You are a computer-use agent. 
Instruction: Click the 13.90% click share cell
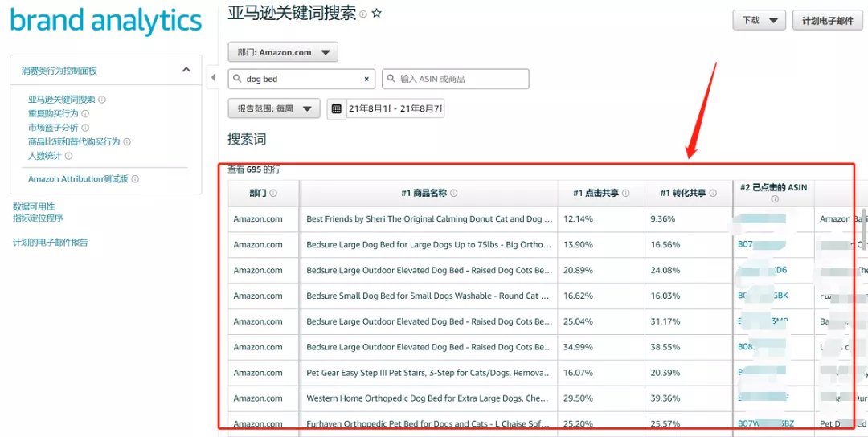[601, 244]
